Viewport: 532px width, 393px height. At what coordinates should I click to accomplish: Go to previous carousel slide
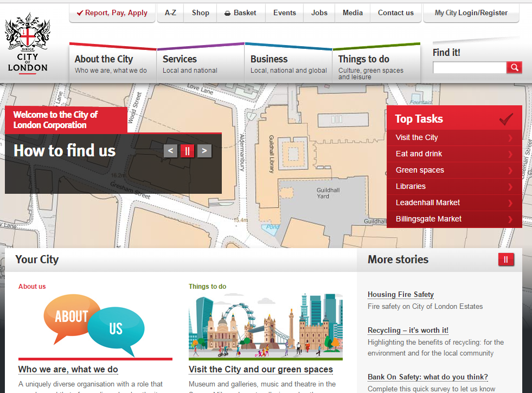click(x=170, y=151)
